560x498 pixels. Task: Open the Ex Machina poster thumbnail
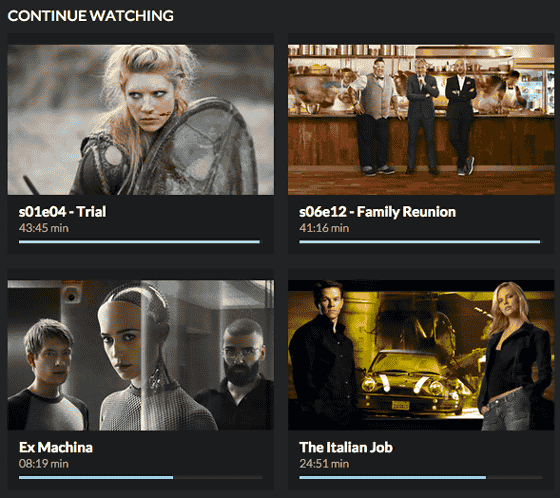141,355
